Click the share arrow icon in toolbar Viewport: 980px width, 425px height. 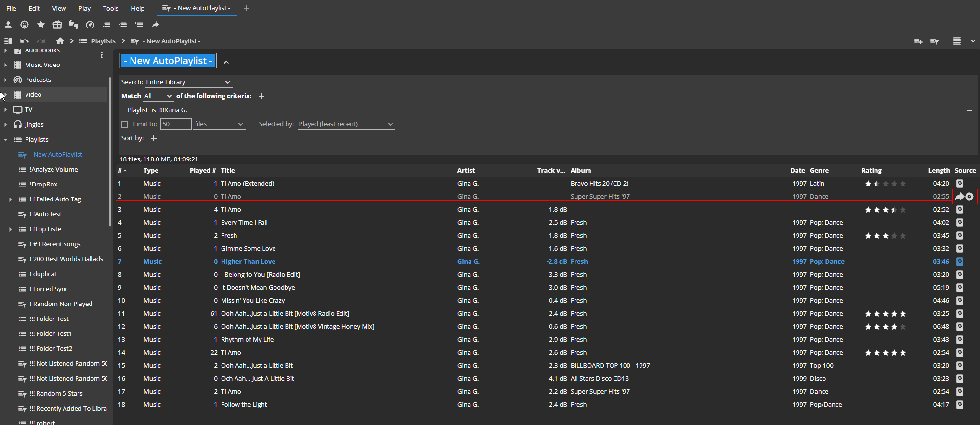click(x=155, y=25)
